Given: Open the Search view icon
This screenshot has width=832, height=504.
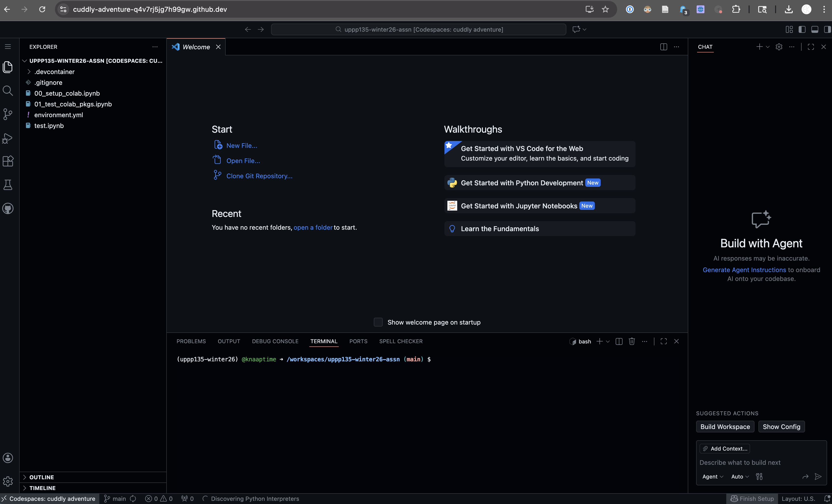Looking at the screenshot, I should point(8,90).
